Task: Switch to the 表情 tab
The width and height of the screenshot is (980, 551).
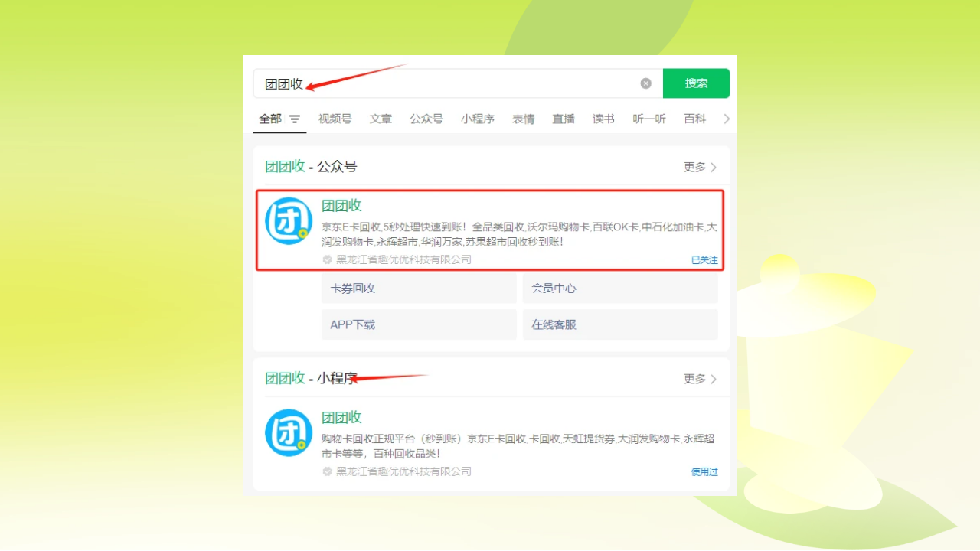Action: (x=524, y=119)
